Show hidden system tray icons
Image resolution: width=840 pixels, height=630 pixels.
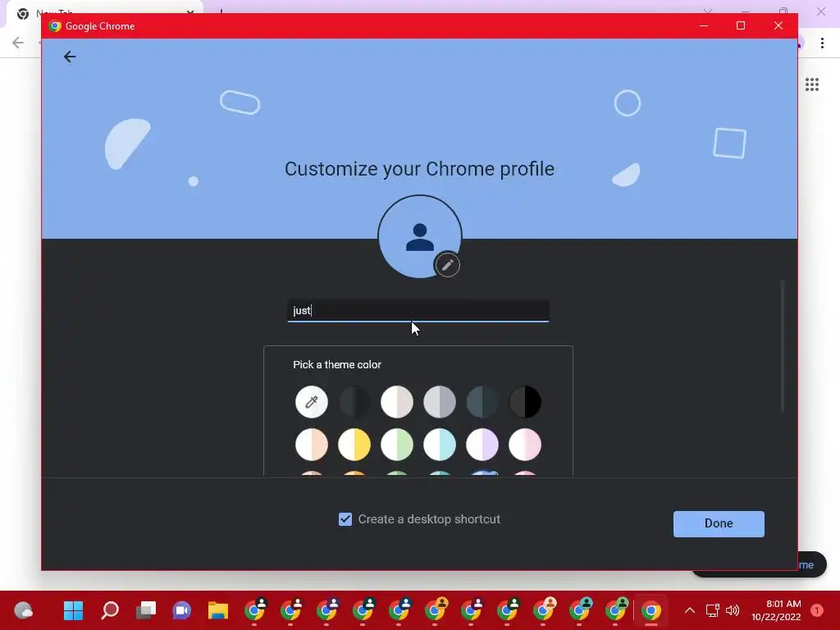[x=690, y=610]
